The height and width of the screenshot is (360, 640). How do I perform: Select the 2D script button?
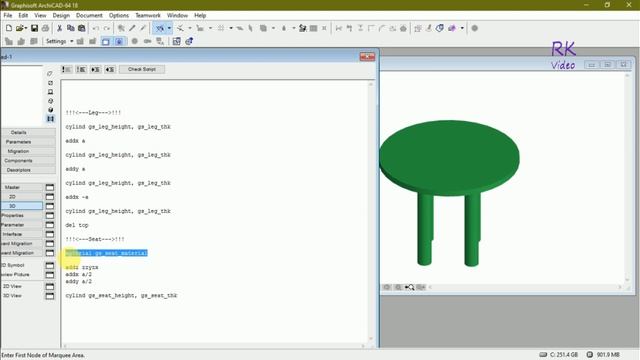click(x=22, y=197)
